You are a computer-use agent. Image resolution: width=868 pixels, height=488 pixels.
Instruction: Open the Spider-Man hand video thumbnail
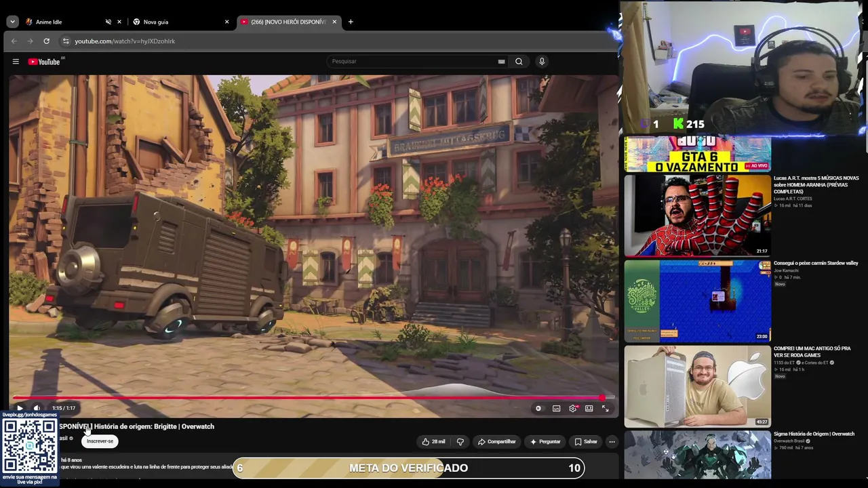pos(697,216)
